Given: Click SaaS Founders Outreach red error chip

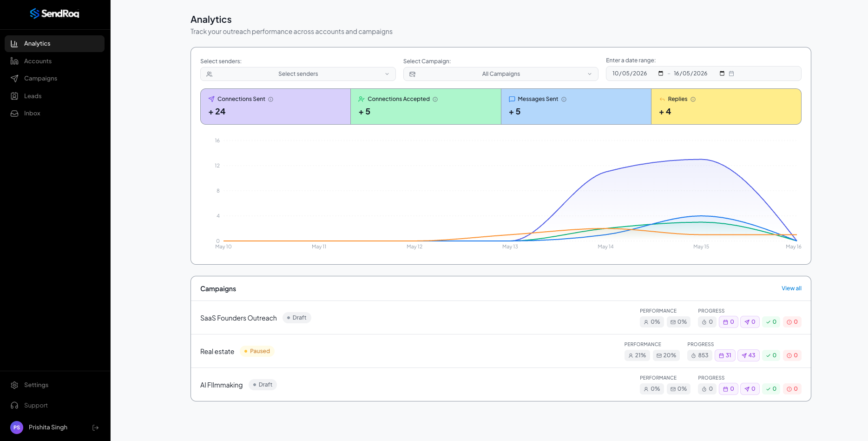Looking at the screenshot, I should (792, 322).
